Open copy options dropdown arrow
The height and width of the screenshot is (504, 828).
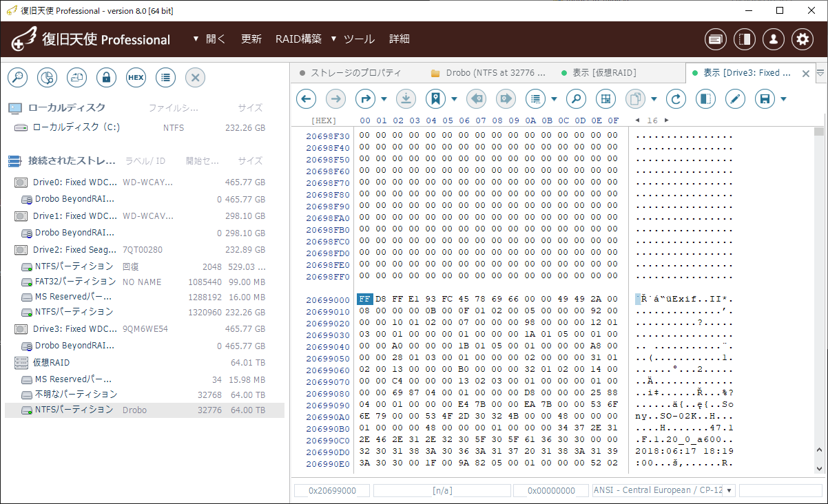tap(654, 99)
